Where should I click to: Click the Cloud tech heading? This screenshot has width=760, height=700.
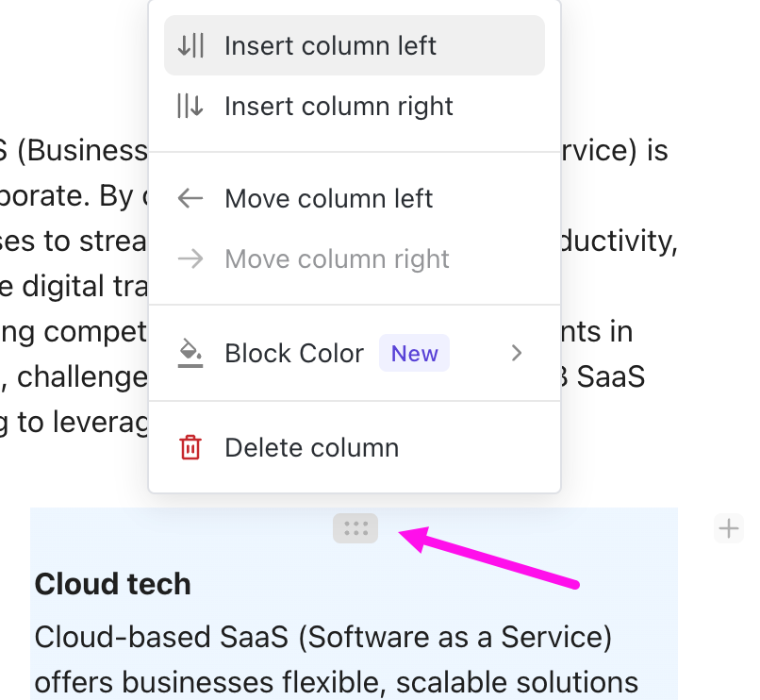(x=113, y=584)
